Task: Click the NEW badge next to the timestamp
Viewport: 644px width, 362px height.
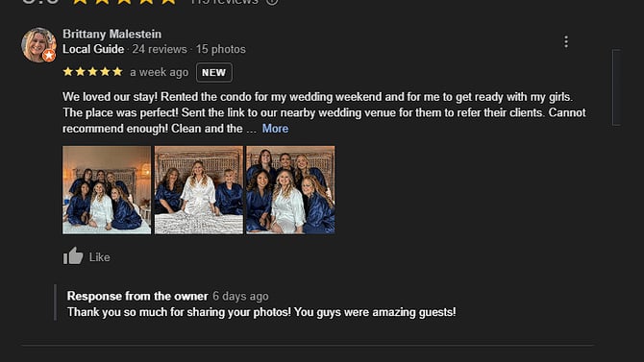Action: click(x=214, y=73)
